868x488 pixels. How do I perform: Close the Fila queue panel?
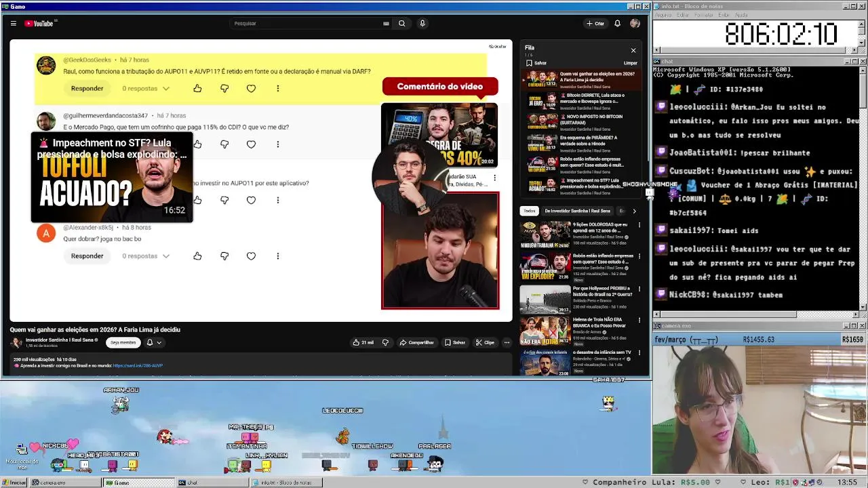[633, 50]
